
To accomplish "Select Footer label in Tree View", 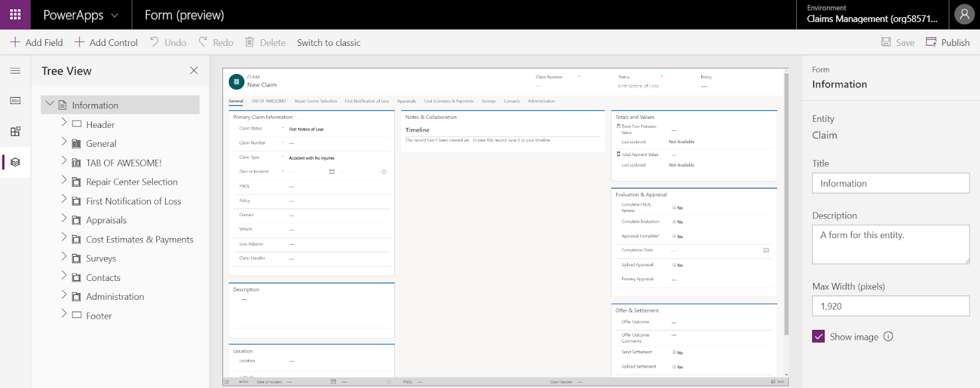I will point(99,316).
